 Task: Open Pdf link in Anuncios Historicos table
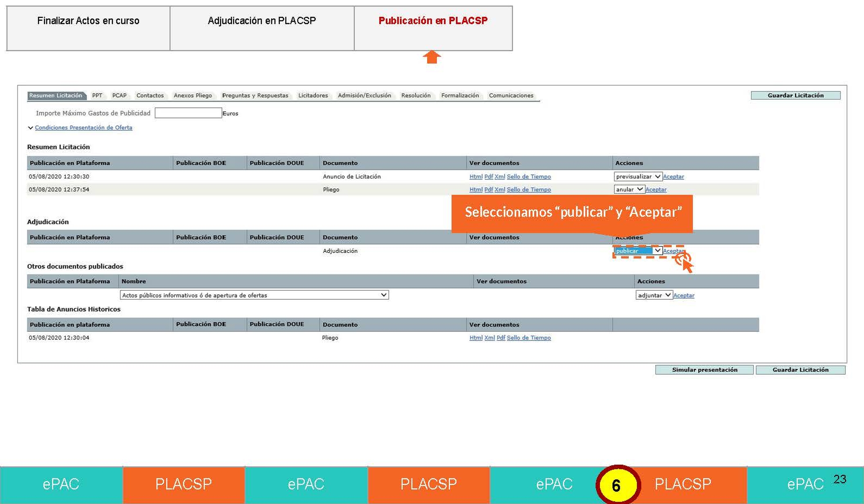click(x=501, y=338)
